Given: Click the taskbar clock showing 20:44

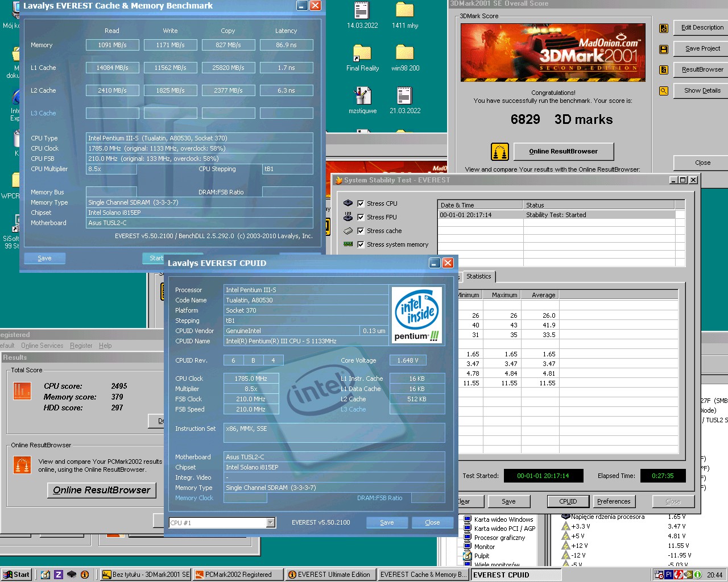Looking at the screenshot, I should tap(714, 575).
